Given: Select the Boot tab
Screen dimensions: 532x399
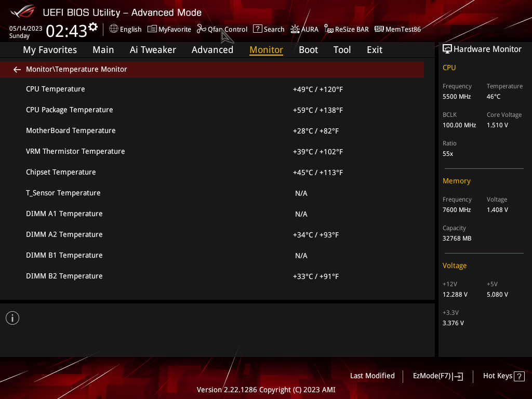Looking at the screenshot, I should click(308, 50).
